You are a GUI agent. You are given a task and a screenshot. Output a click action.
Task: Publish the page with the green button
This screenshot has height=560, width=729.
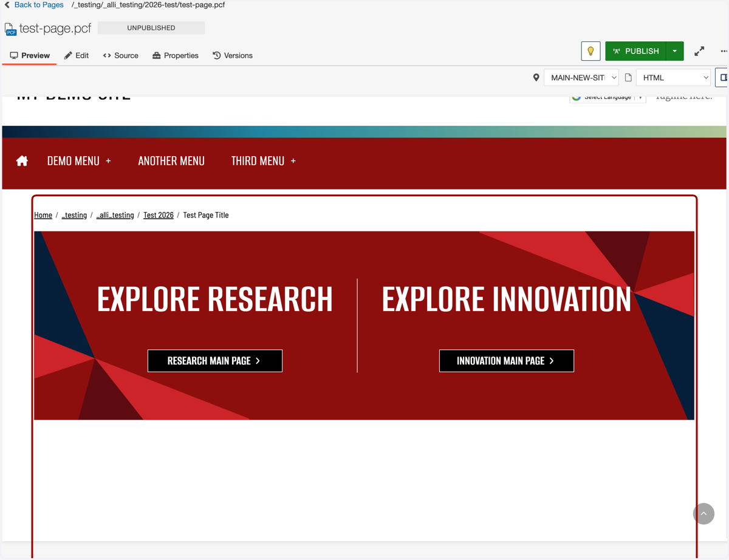[x=636, y=51]
